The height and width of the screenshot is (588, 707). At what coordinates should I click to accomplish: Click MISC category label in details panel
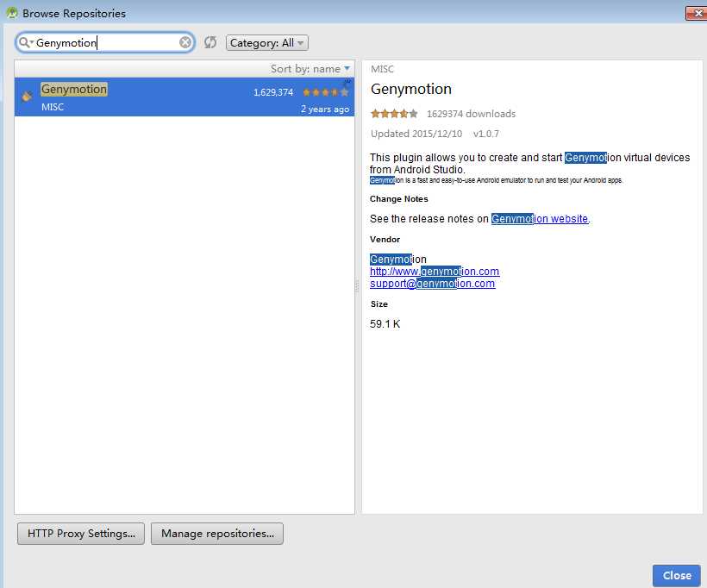click(x=382, y=69)
